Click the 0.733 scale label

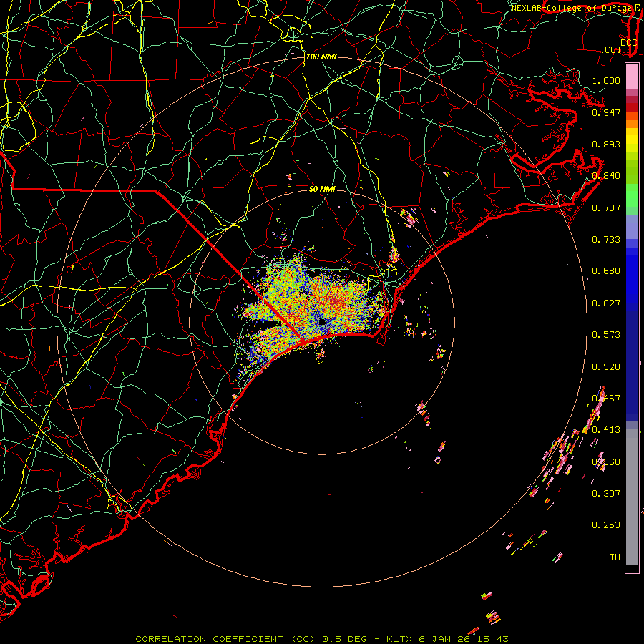pyautogui.click(x=606, y=240)
